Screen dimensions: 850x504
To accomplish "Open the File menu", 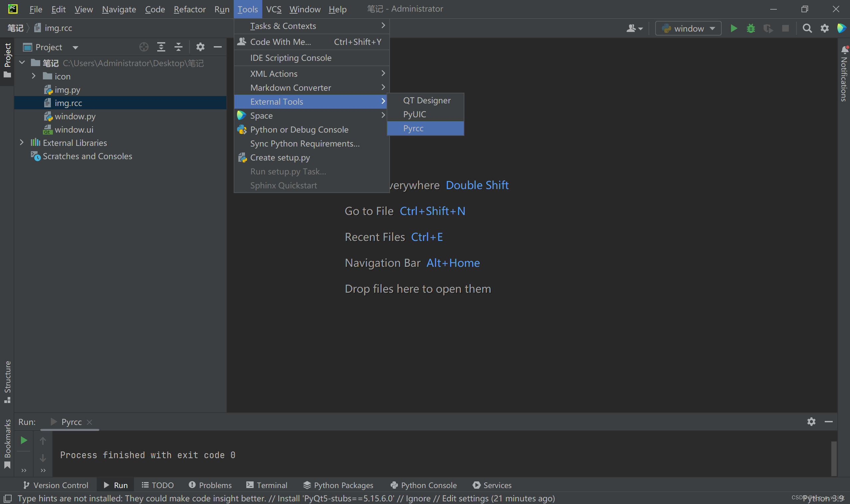I will pyautogui.click(x=36, y=9).
